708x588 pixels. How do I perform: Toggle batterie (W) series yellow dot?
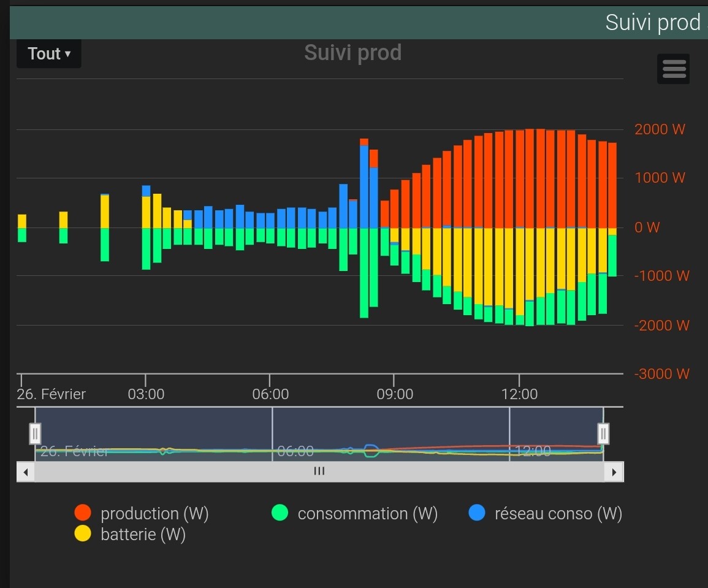pos(83,534)
